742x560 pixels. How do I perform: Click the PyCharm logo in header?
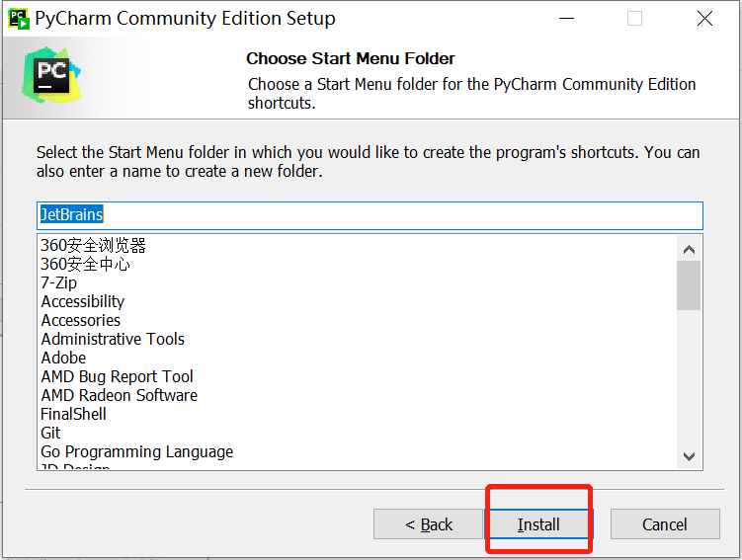tap(51, 75)
